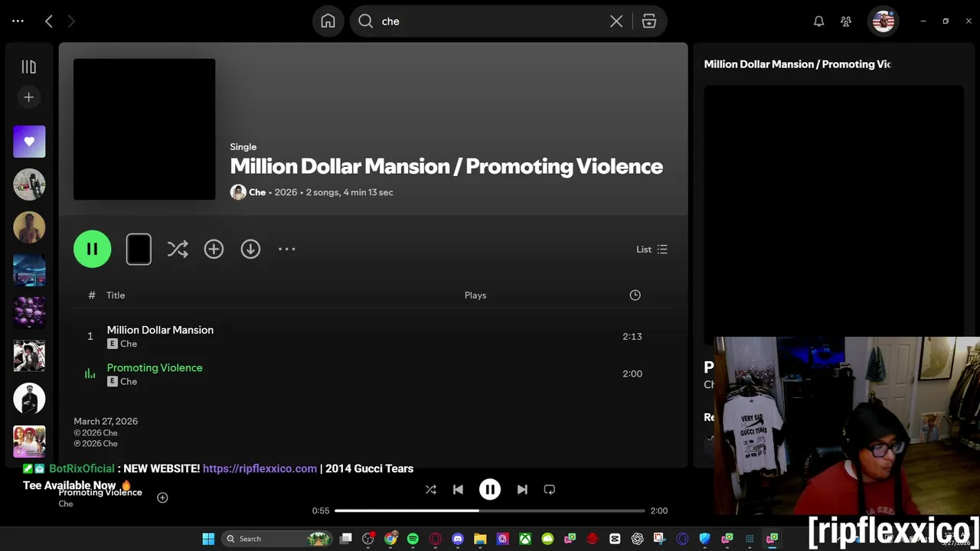Image resolution: width=980 pixels, height=551 pixels.
Task: Open Che under Promoting Violence row
Action: tap(129, 382)
